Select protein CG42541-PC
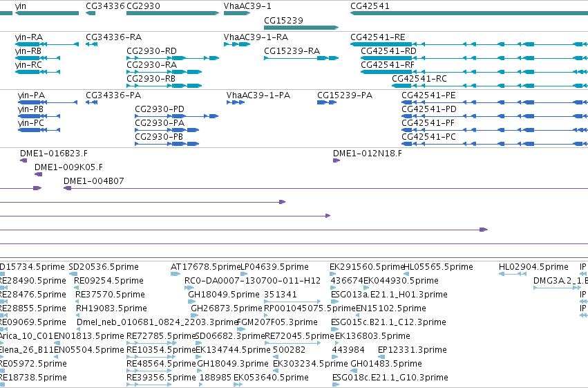 [428, 137]
